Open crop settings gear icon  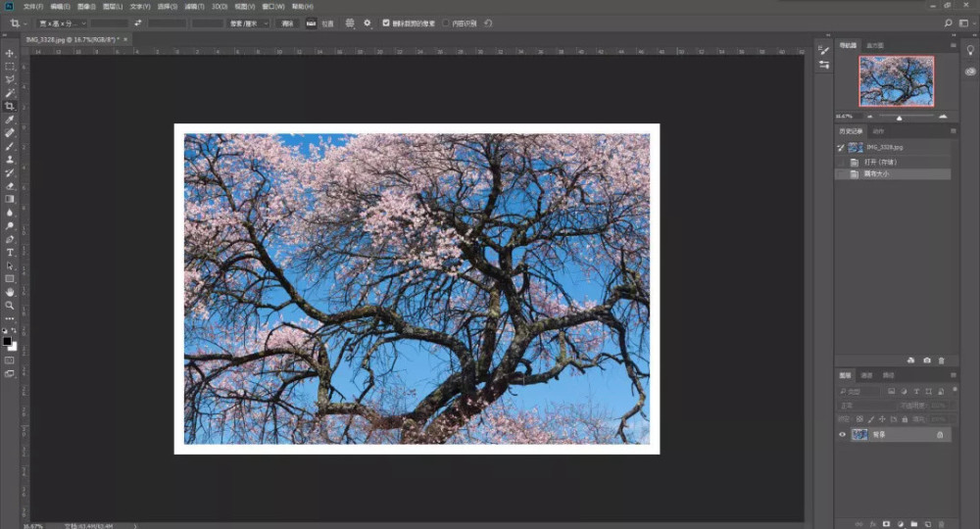tap(367, 23)
